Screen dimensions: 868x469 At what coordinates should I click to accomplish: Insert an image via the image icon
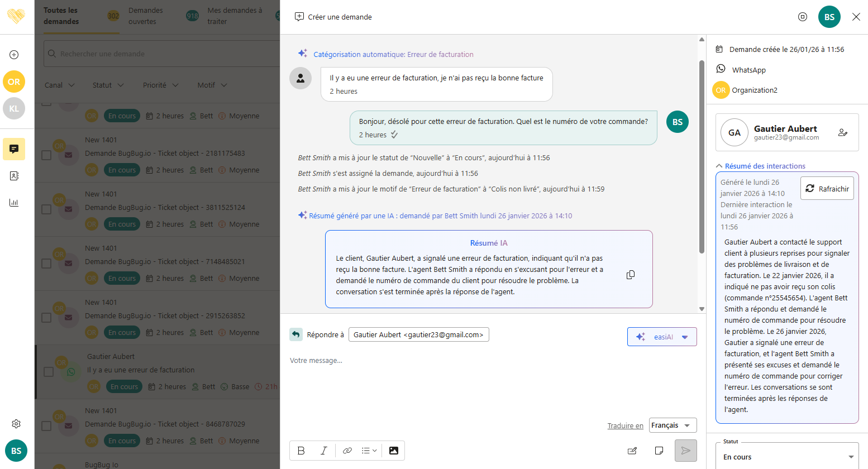click(x=394, y=451)
